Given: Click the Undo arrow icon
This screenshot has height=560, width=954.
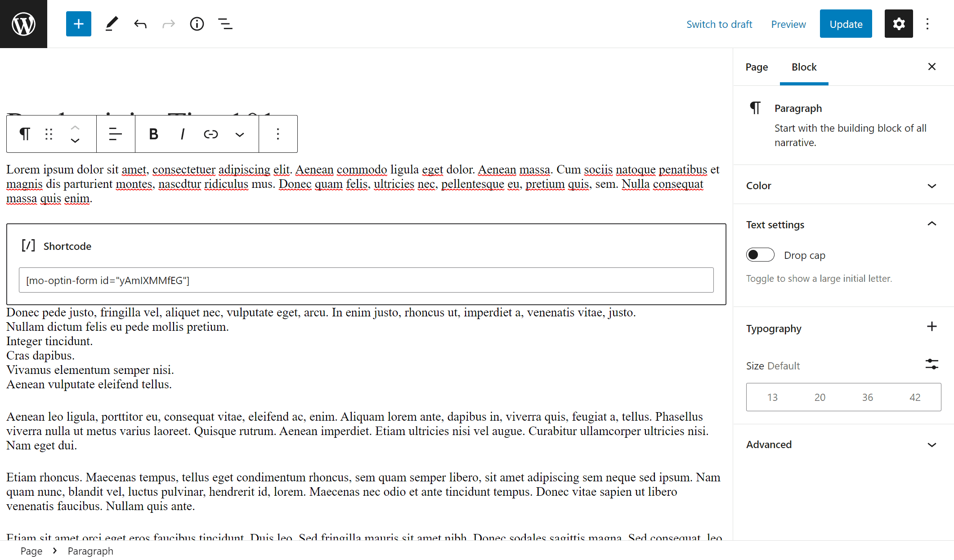Looking at the screenshot, I should click(x=140, y=24).
